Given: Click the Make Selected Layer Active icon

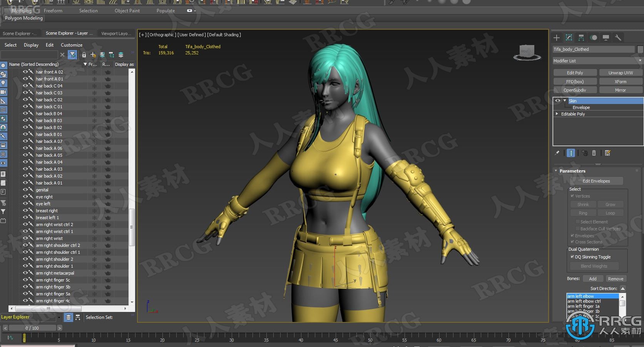Looking at the screenshot, I should point(121,55).
